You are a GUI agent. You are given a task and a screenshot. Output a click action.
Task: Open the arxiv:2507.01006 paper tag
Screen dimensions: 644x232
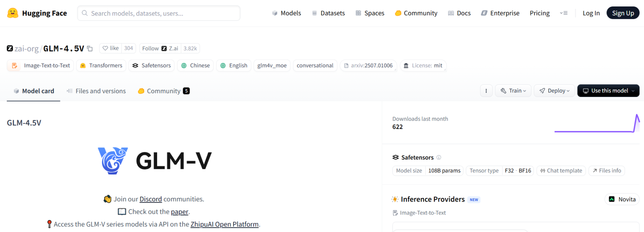click(368, 66)
